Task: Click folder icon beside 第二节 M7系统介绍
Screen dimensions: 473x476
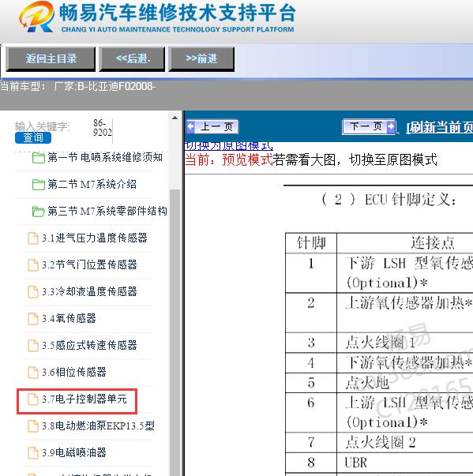Action: pyautogui.click(x=38, y=184)
